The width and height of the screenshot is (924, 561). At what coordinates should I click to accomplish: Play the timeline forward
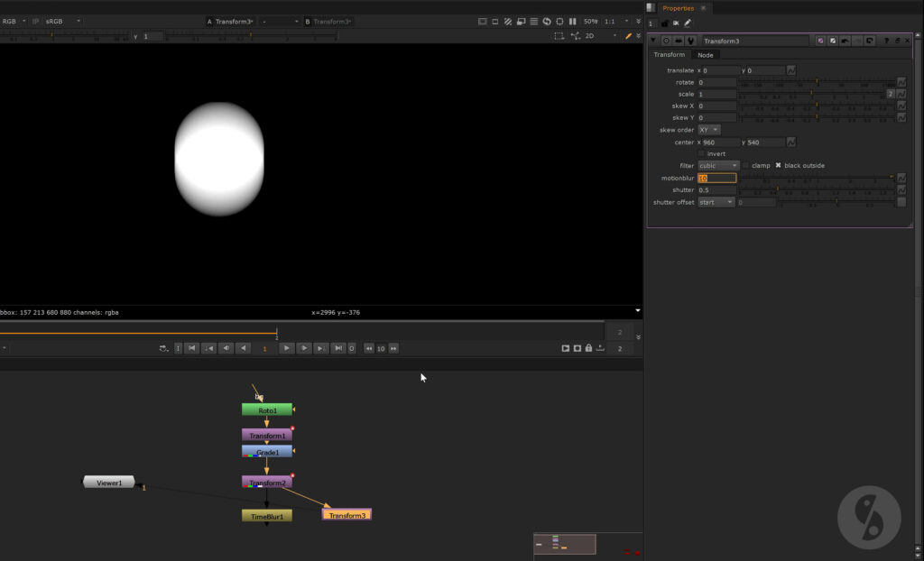286,348
